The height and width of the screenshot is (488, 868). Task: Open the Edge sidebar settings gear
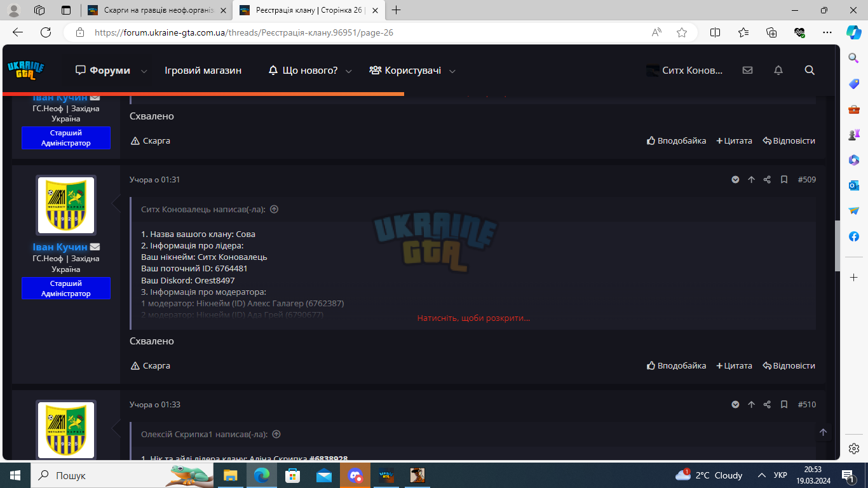(854, 449)
